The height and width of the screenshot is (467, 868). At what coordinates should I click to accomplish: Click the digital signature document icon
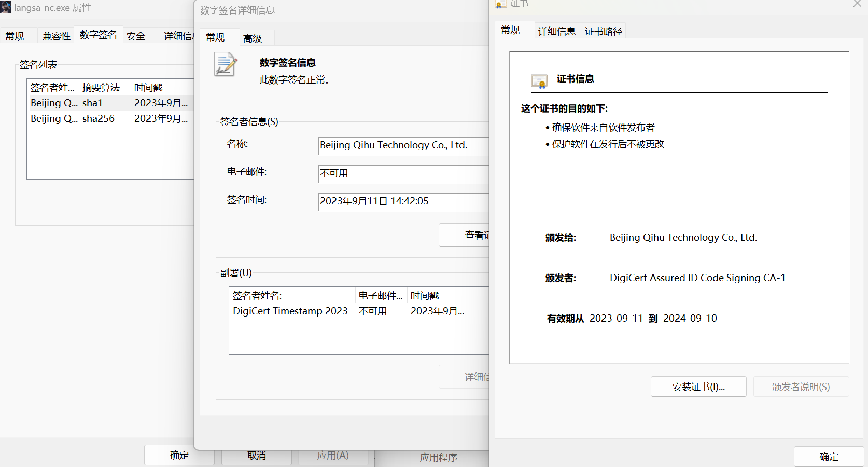coord(226,64)
